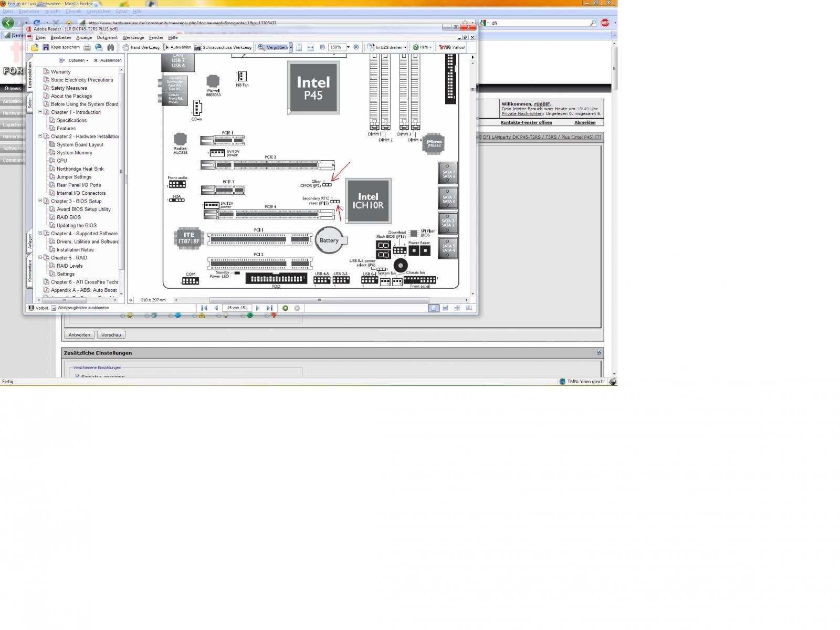Open Kontakte-Fenster öffnen link

(526, 122)
